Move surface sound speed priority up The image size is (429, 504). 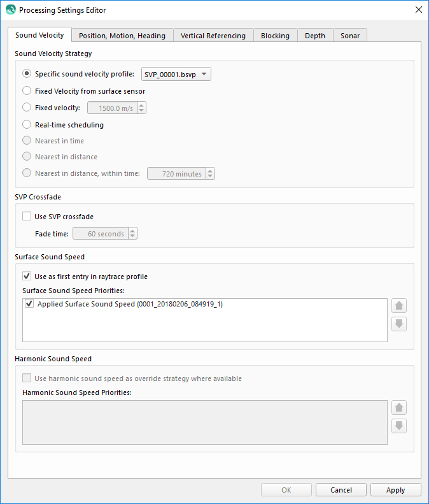point(399,305)
